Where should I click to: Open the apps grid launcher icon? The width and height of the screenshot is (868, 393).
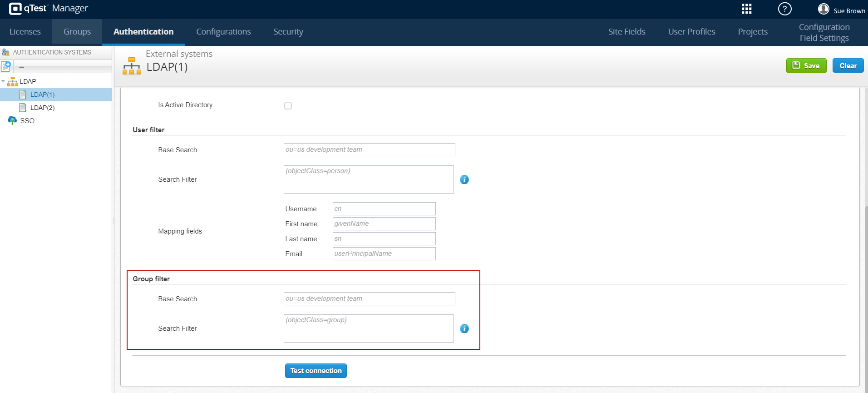[x=746, y=9]
